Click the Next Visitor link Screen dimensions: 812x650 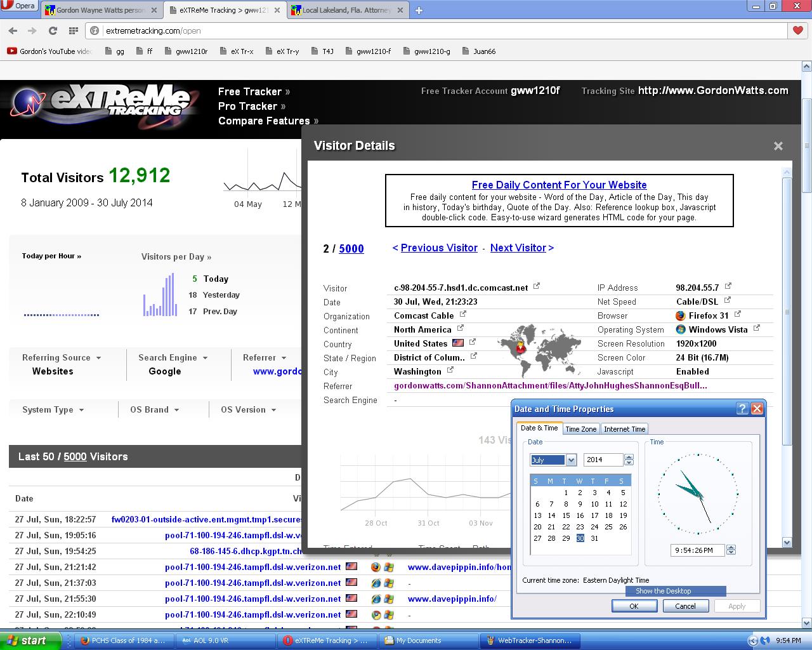[x=521, y=248]
